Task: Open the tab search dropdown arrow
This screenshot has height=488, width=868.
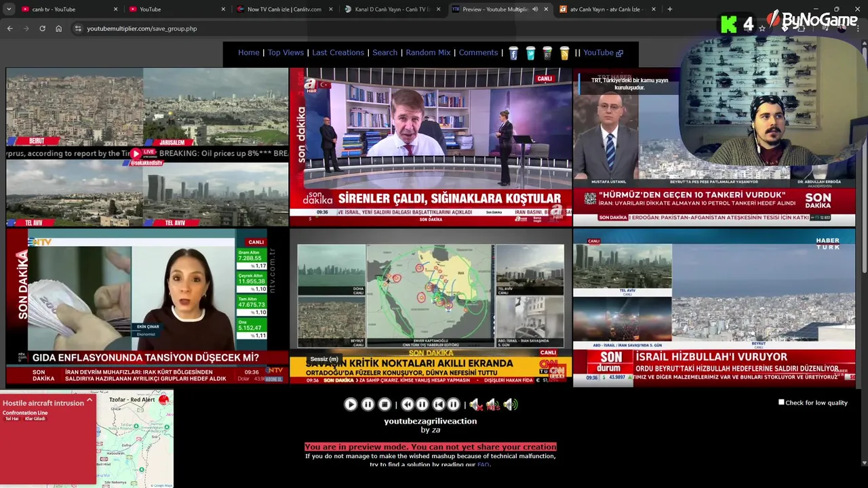Action: (x=9, y=9)
